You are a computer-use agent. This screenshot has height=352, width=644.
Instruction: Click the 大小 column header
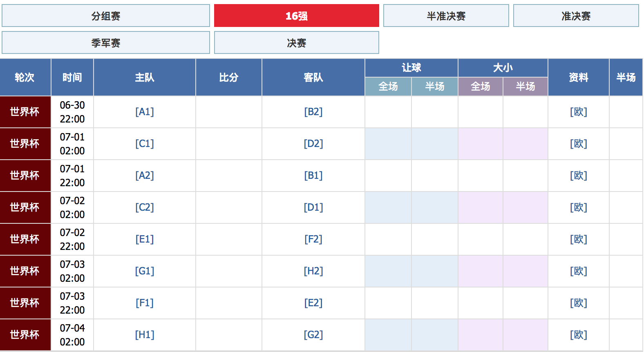tap(503, 68)
